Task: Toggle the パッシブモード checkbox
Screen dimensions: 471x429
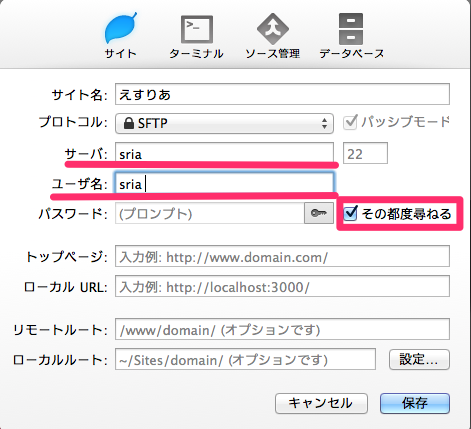Action: [x=350, y=122]
